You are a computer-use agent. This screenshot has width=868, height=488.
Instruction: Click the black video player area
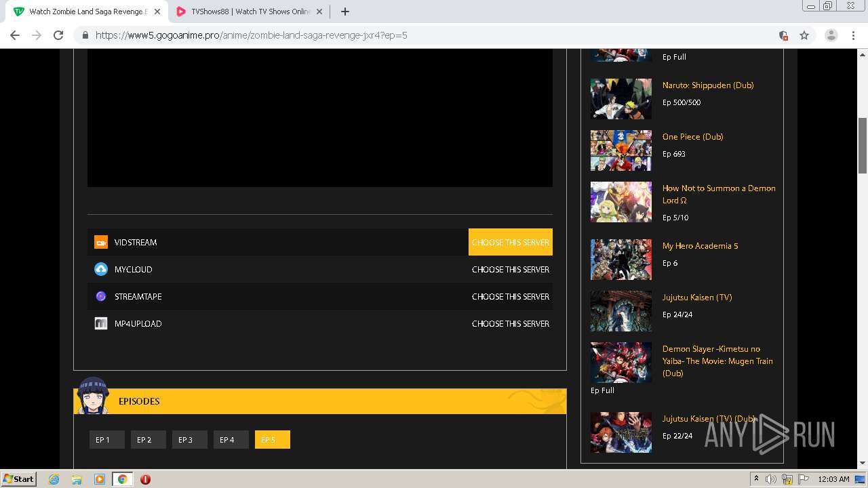click(320, 118)
